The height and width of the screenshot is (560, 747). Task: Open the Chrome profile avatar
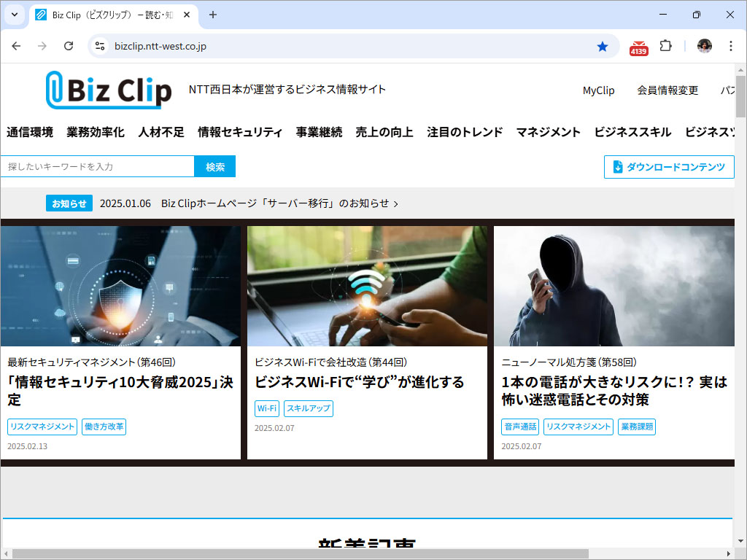704,46
